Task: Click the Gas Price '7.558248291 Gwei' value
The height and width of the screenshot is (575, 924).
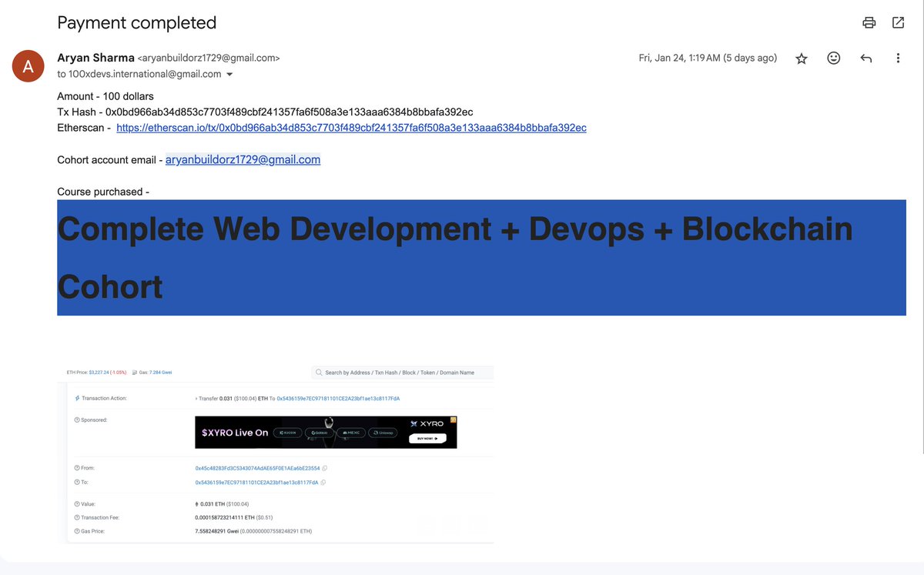Action: (x=218, y=531)
